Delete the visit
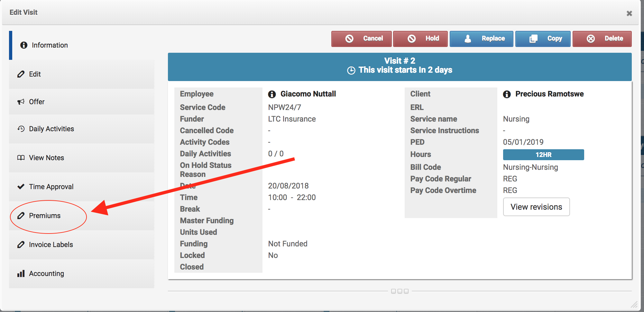 (602, 39)
